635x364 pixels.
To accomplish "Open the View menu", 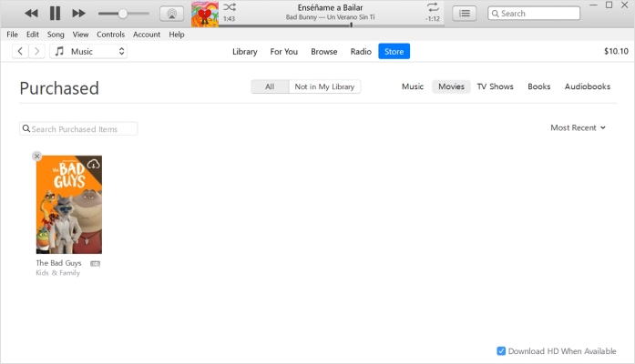I will (80, 35).
